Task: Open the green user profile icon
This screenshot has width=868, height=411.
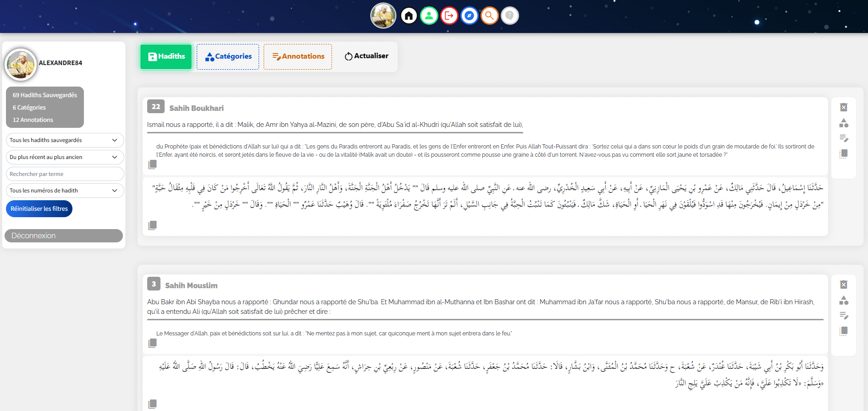Action: tap(429, 16)
